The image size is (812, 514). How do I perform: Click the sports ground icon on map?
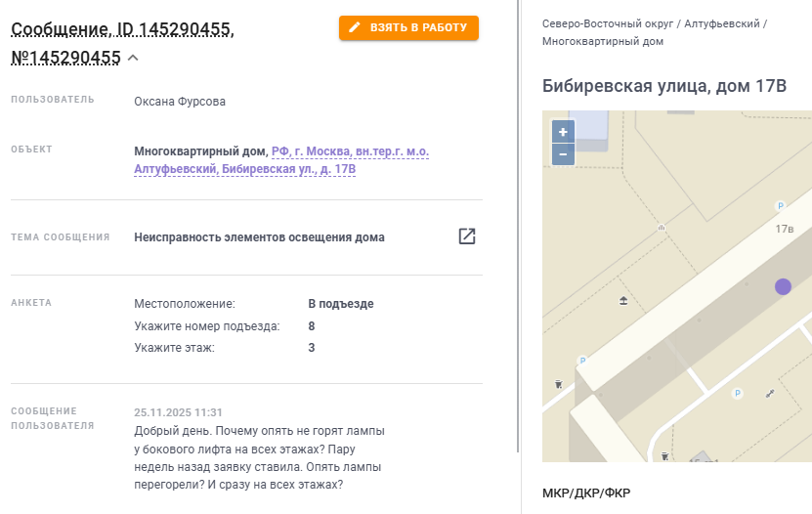770,393
